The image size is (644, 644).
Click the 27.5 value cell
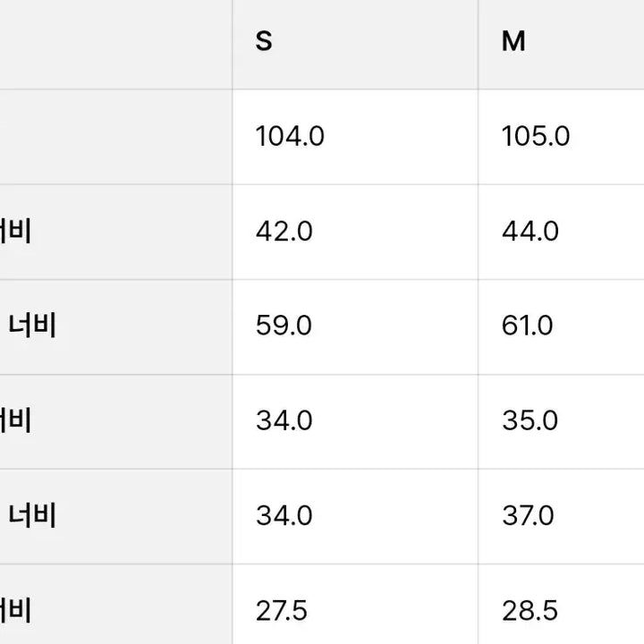pos(282,611)
